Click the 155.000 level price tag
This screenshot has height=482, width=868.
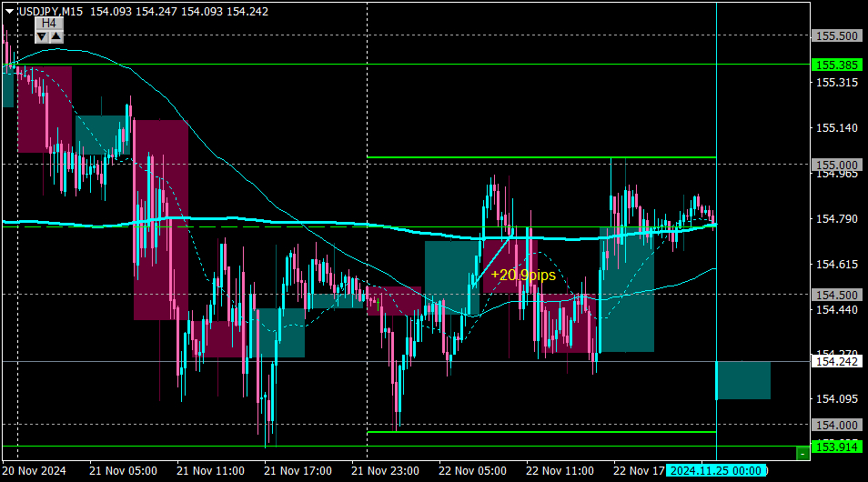coord(836,164)
